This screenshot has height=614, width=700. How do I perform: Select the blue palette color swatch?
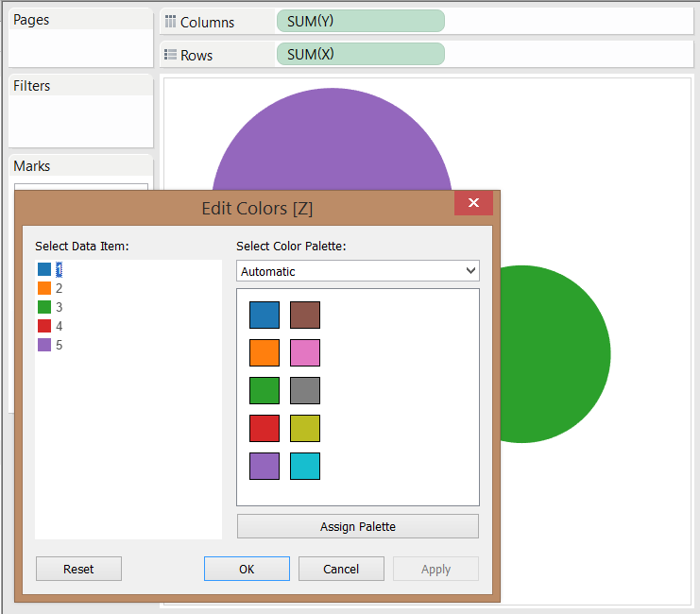coord(265,315)
